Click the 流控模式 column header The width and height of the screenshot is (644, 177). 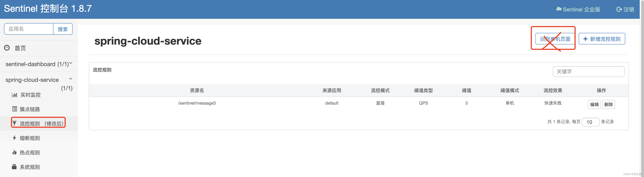(380, 90)
